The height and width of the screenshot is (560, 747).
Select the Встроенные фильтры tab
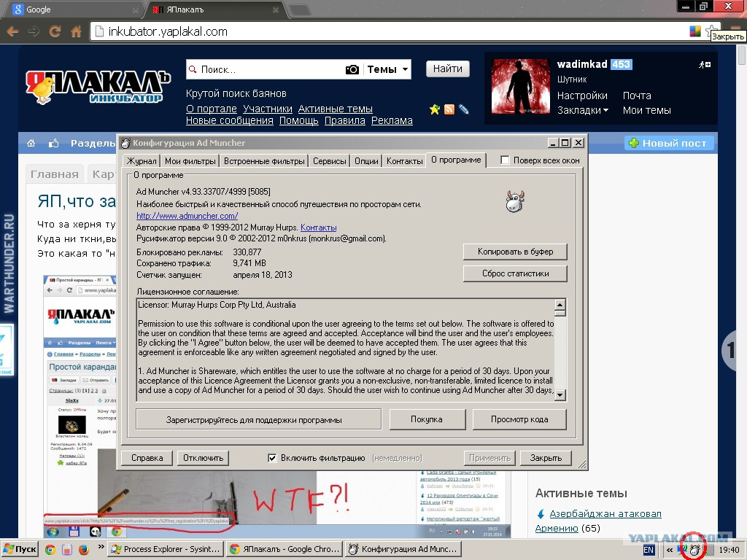[x=264, y=161]
